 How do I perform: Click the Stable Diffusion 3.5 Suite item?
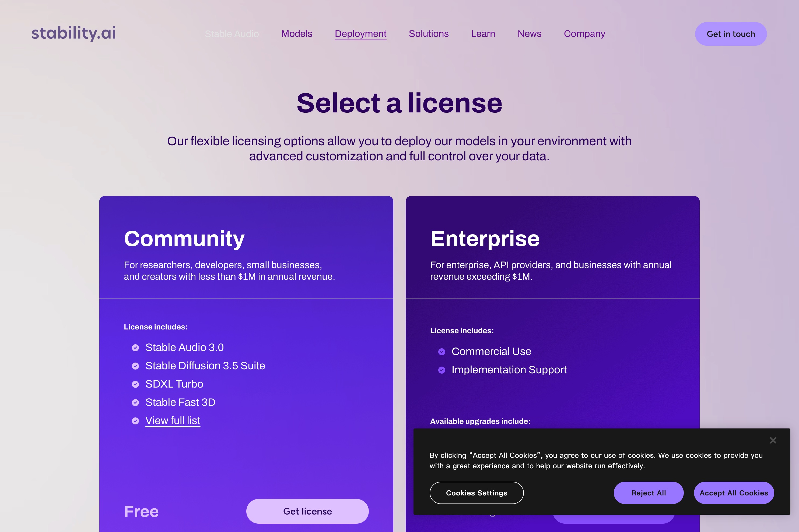(x=205, y=366)
